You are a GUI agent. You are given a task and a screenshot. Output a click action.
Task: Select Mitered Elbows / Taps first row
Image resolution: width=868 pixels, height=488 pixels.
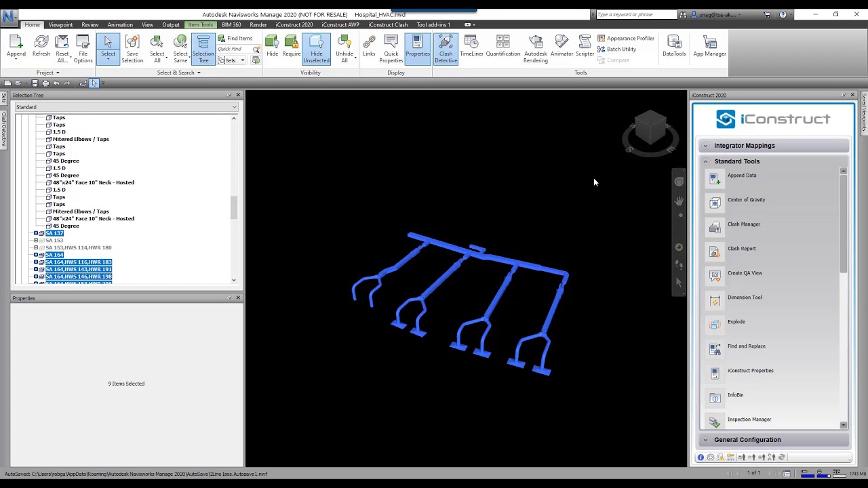pos(81,139)
